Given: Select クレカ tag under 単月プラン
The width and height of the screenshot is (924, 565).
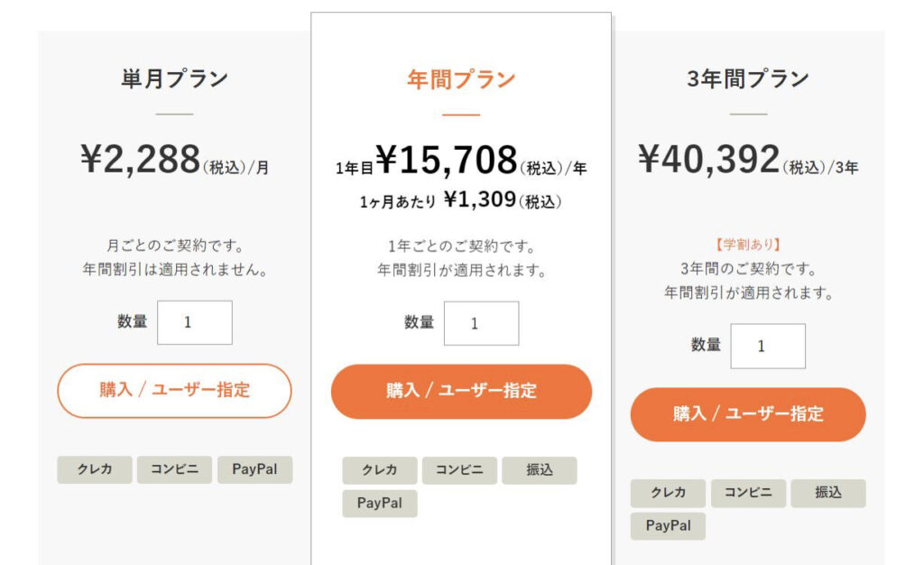Looking at the screenshot, I should coord(94,469).
